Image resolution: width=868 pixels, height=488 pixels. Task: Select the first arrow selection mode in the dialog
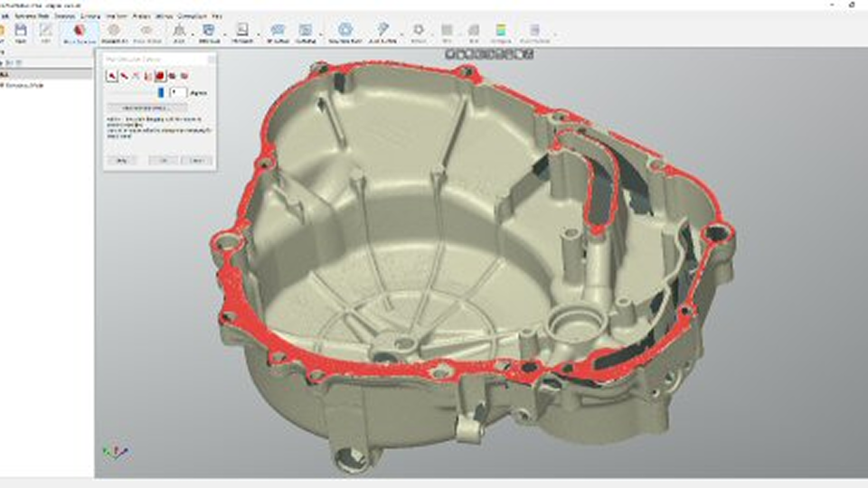pyautogui.click(x=111, y=76)
